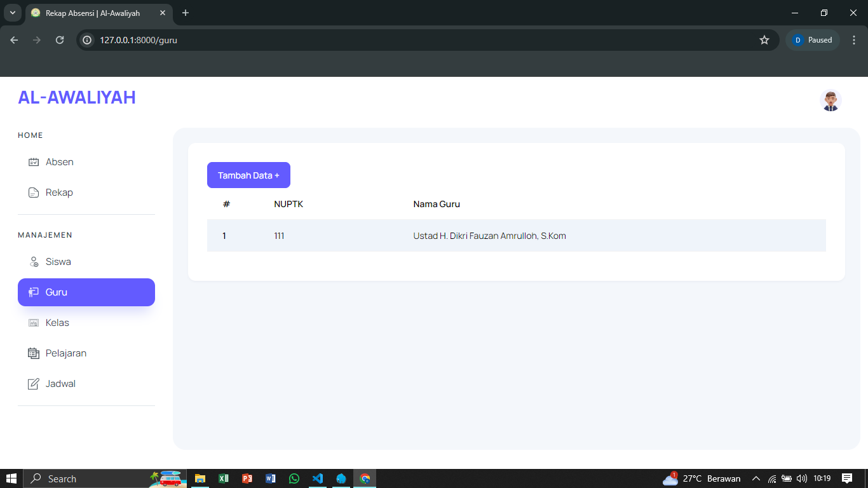Select the Guru menu item
This screenshot has height=488, width=868.
86,292
